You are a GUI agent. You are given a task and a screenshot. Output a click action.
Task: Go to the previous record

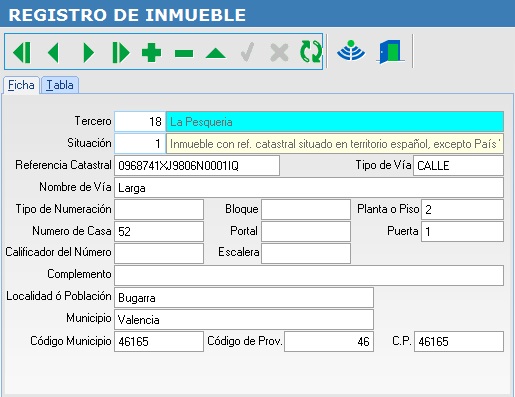53,52
